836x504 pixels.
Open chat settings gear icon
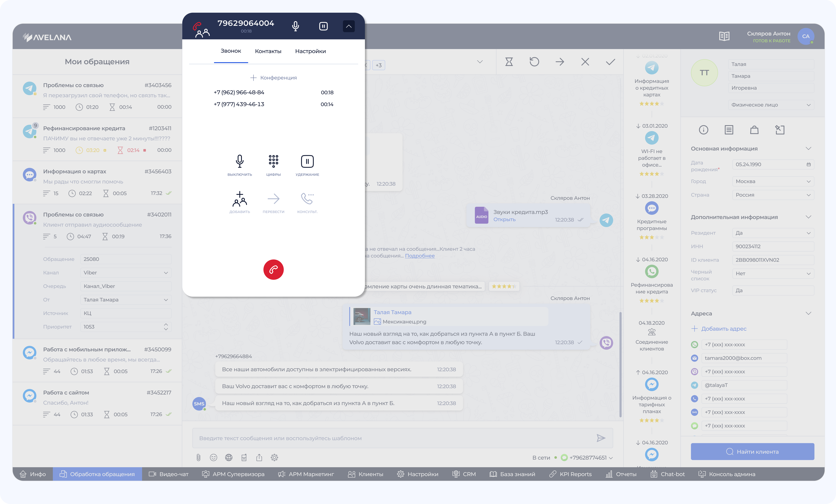pyautogui.click(x=274, y=457)
